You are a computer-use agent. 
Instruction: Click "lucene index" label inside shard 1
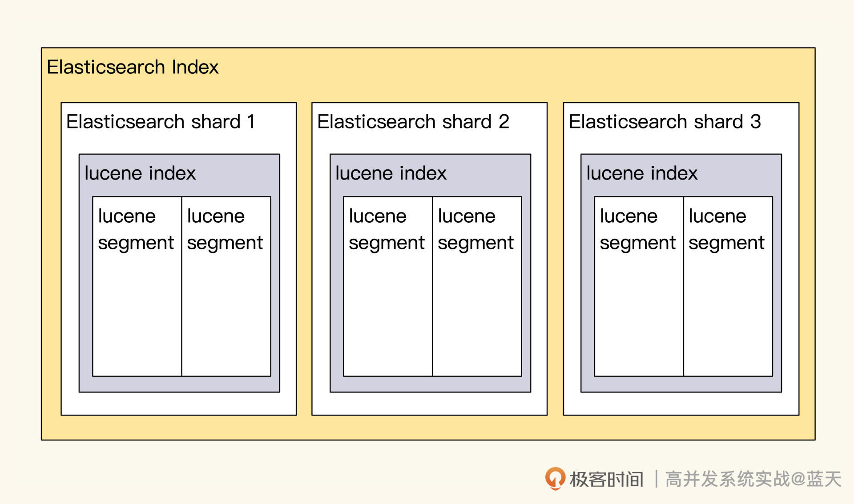(140, 173)
